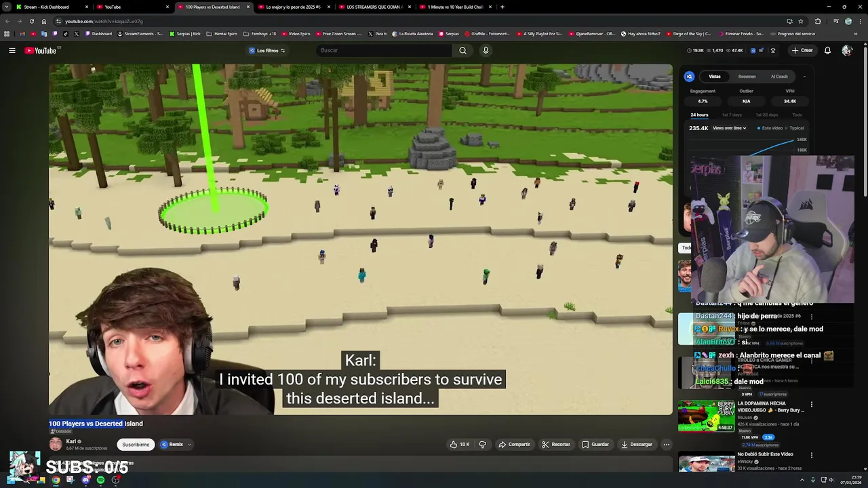Open 'Progreso del servicio' bookmark
This screenshot has width=868, height=488.
click(x=793, y=34)
